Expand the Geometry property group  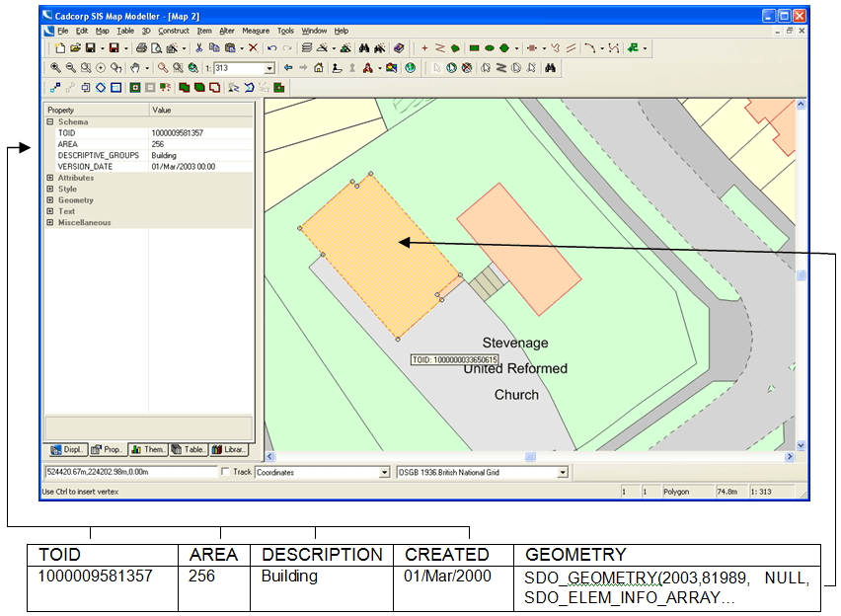(48, 200)
